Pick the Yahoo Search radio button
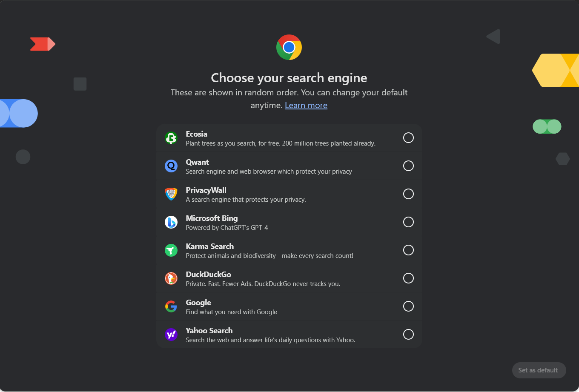 [x=408, y=334]
